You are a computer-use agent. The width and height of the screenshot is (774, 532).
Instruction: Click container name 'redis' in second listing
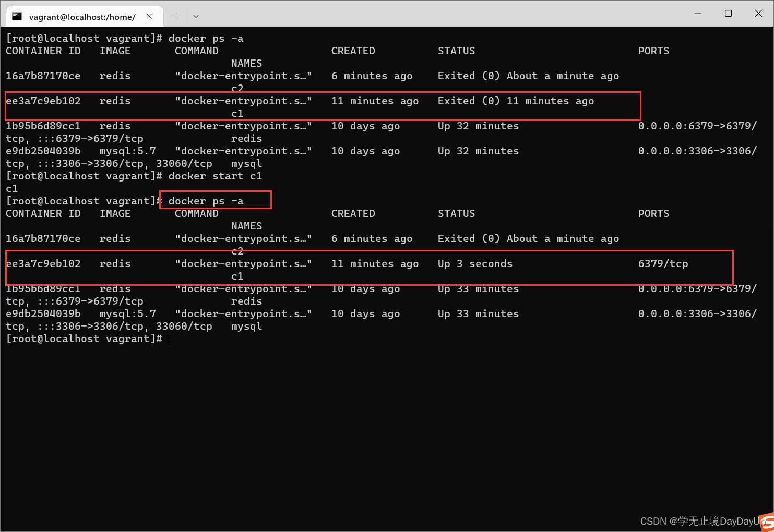coord(246,301)
